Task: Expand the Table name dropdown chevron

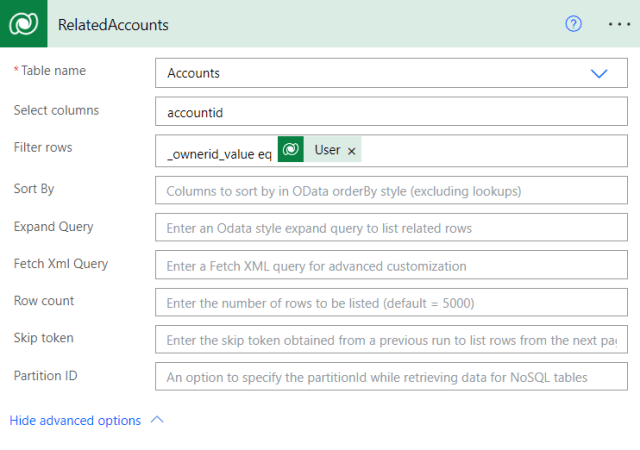Action: pyautogui.click(x=599, y=73)
